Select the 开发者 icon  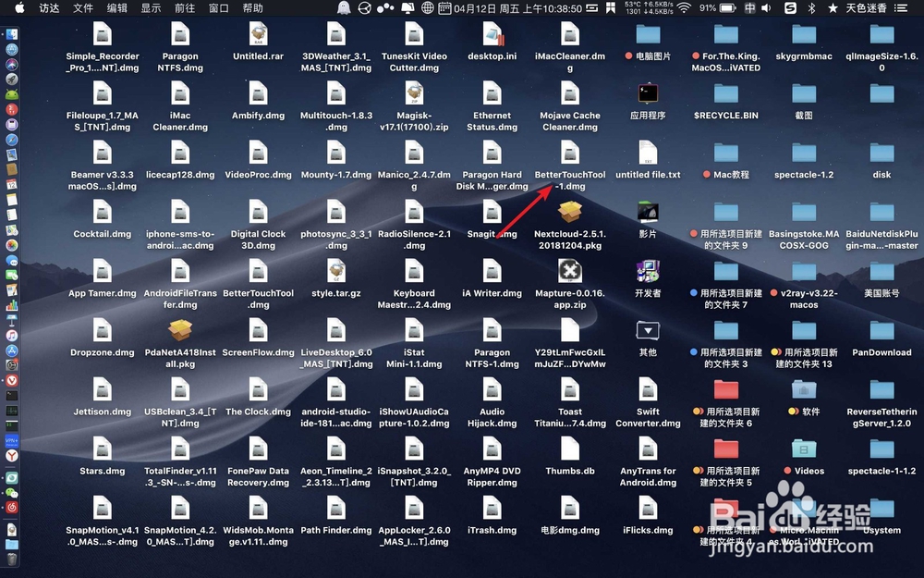coord(648,271)
